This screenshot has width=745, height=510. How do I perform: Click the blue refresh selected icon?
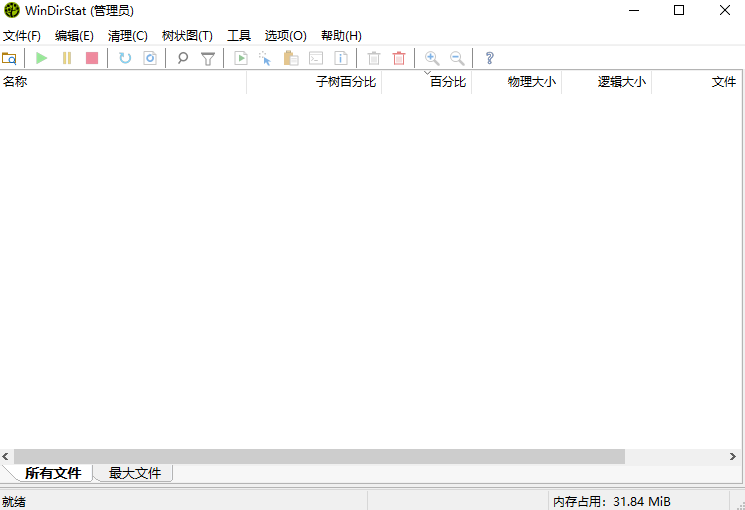tap(125, 58)
